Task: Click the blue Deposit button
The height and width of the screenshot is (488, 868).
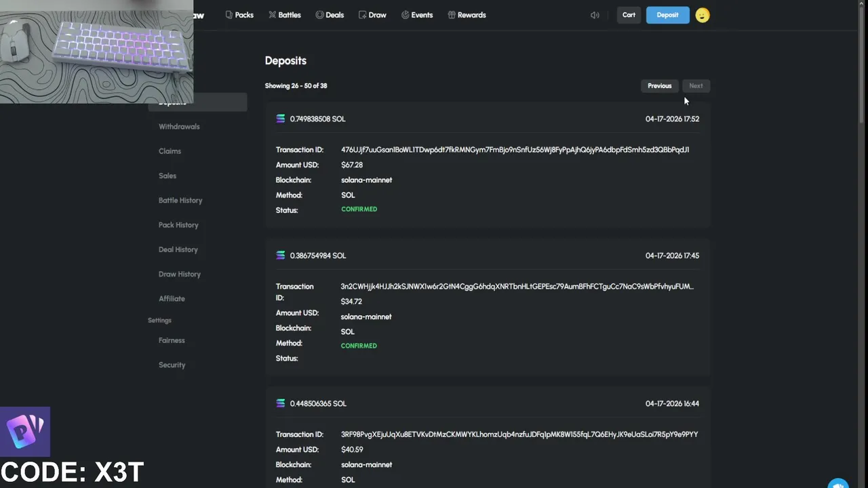Action: click(667, 15)
